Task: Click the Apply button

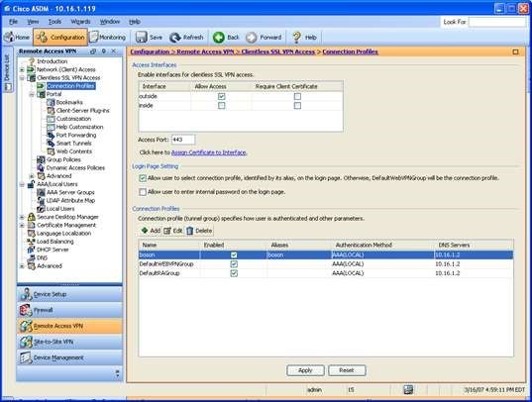Action: pyautogui.click(x=305, y=370)
